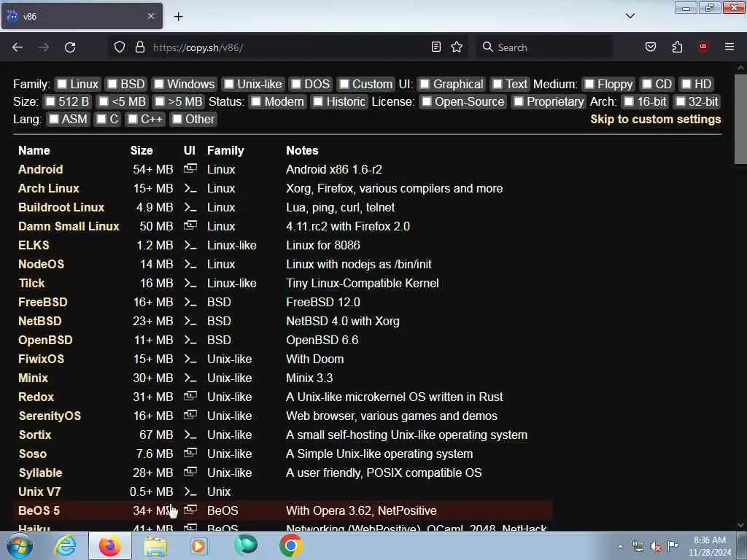Reload the page with the refresh icon
747x560 pixels.
70,47
